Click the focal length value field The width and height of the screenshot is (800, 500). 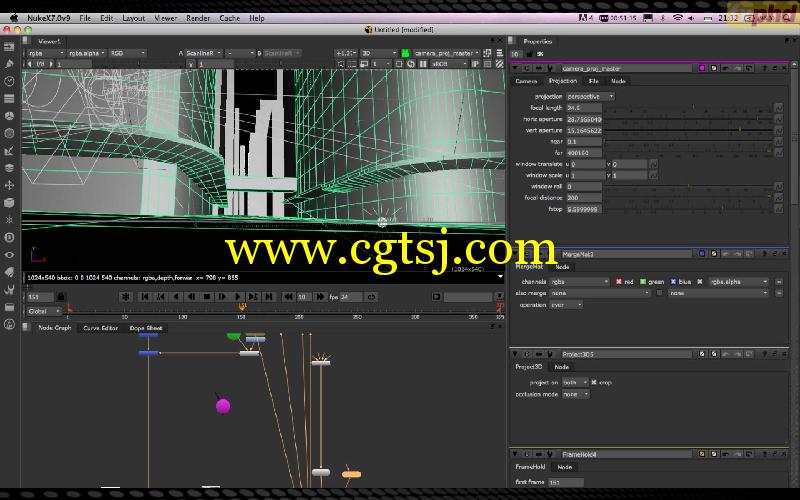tap(584, 108)
